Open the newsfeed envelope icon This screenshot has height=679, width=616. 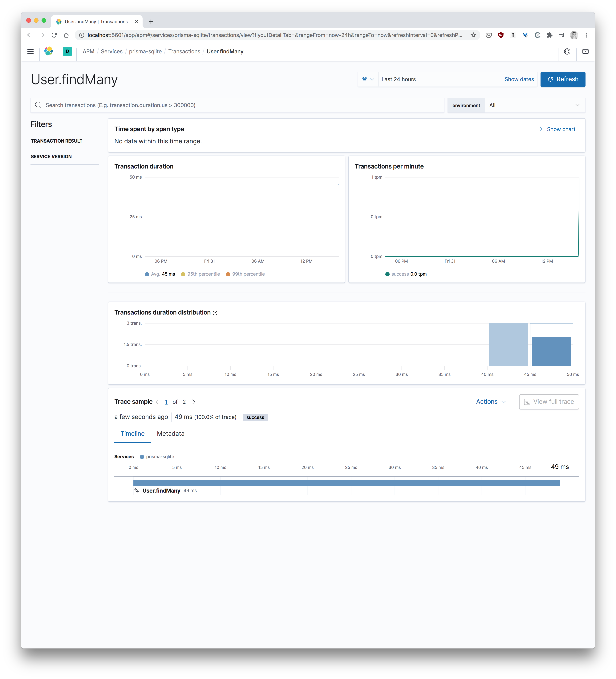tap(585, 51)
